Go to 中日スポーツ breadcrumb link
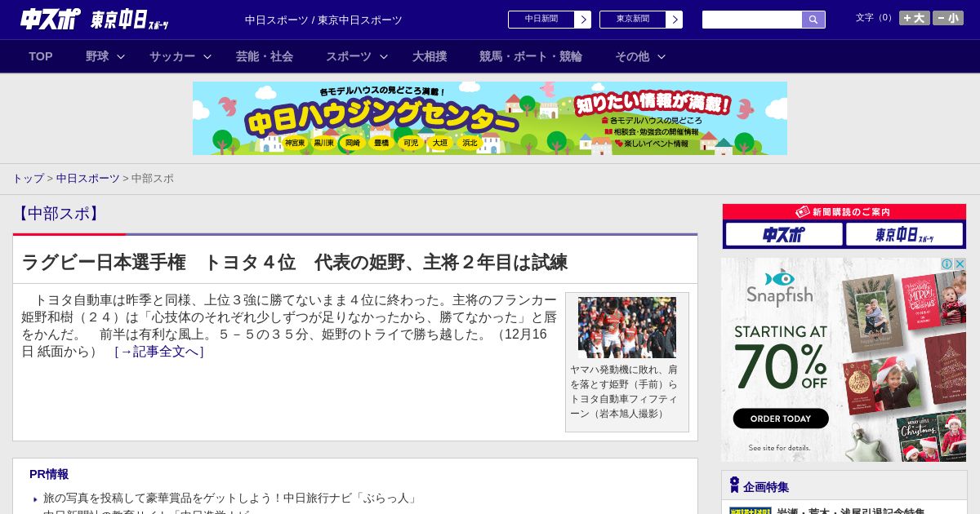980x514 pixels. [x=88, y=178]
